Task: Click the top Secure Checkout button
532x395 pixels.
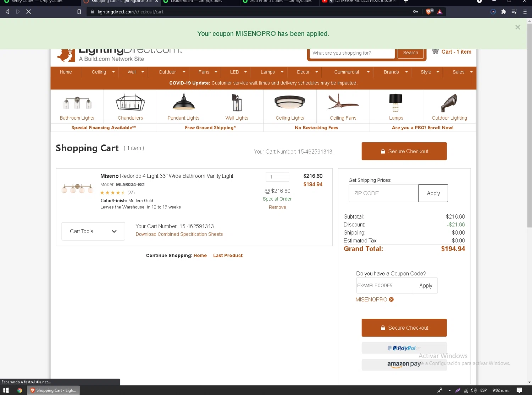Action: pos(404,151)
